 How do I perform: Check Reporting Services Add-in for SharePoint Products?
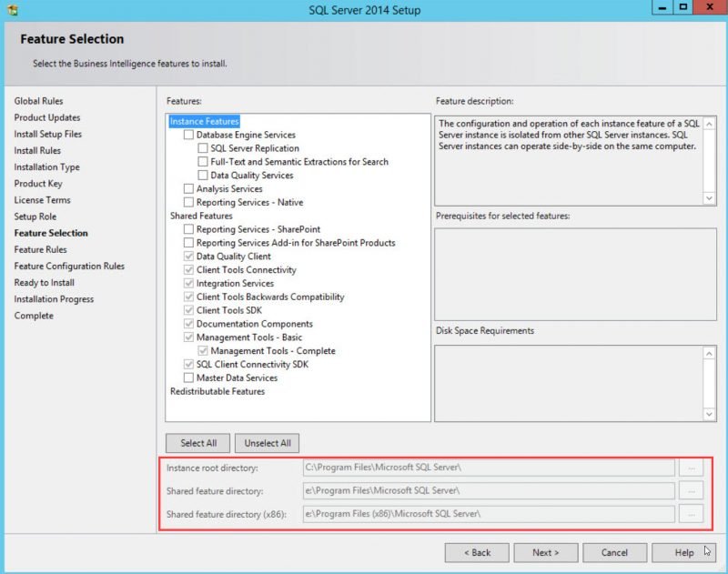(x=188, y=243)
